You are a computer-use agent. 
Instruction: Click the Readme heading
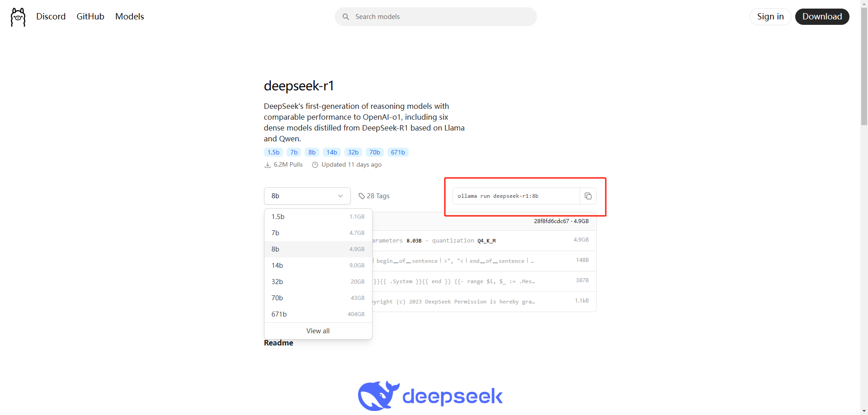point(278,343)
